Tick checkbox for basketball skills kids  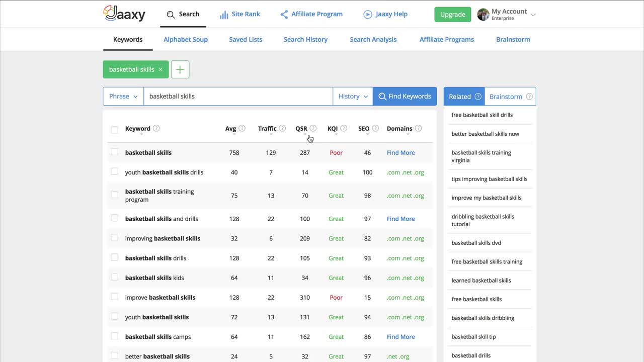point(114,277)
